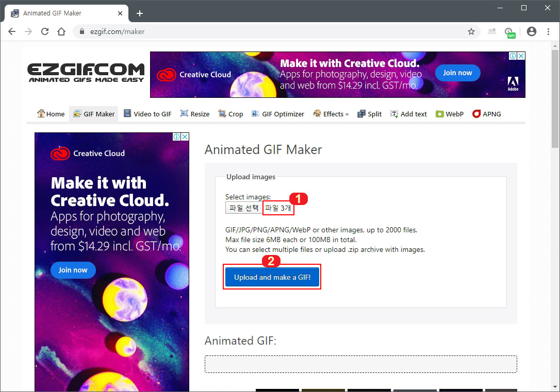This screenshot has height=392, width=560.
Task: Click the scrollbar down arrow
Action: click(x=555, y=387)
